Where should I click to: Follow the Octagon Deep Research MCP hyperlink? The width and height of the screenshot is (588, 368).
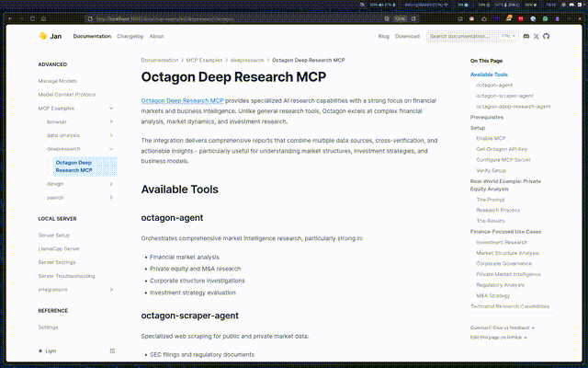point(182,100)
